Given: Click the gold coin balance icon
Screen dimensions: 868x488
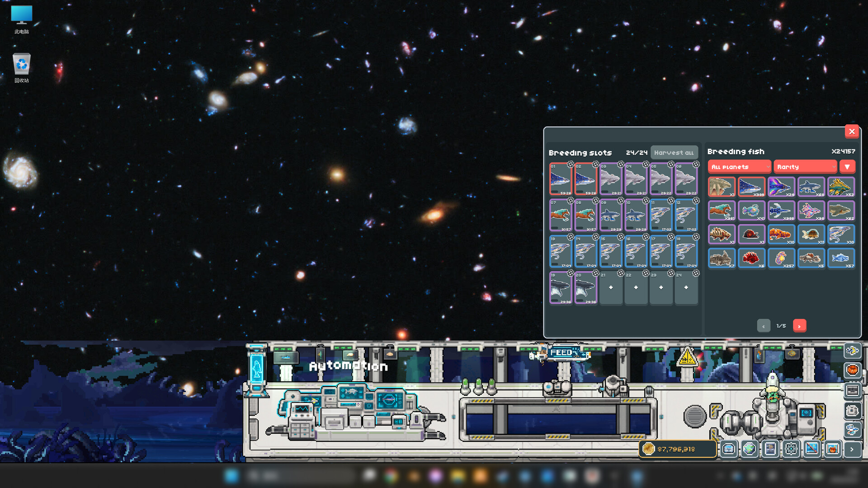Looking at the screenshot, I should [x=649, y=449].
